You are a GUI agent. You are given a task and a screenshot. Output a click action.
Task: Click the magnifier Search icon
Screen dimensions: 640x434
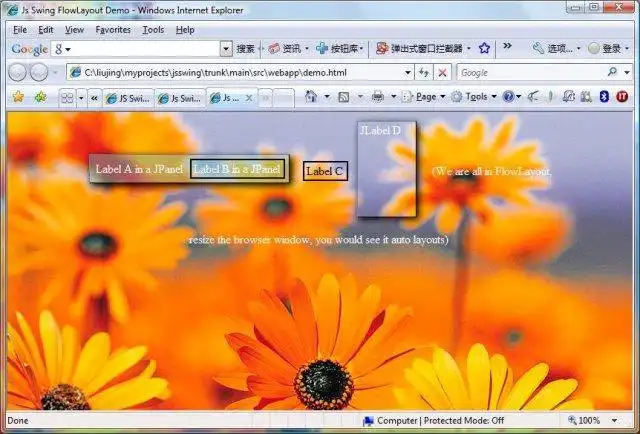point(612,72)
